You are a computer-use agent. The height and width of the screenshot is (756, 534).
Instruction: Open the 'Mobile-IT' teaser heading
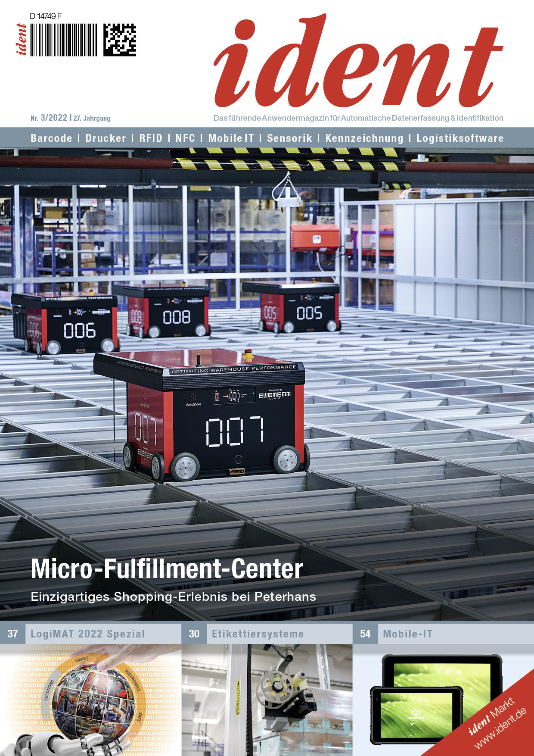click(x=407, y=634)
